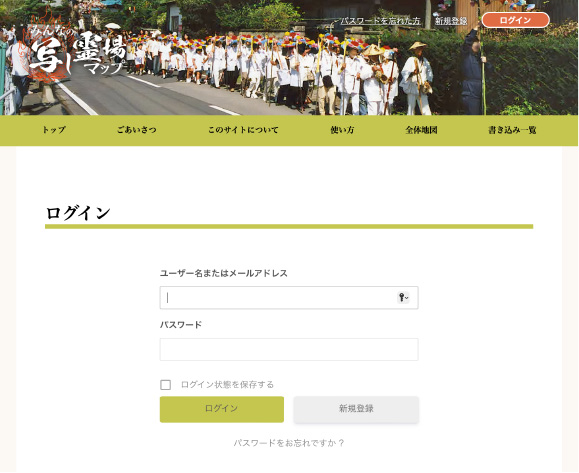Screen dimensions: 579x473
Task: Open the 全体地図 menu item
Action: (421, 130)
